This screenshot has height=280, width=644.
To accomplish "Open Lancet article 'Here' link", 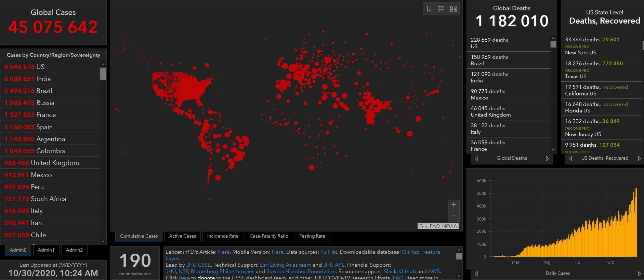I will coord(224,252).
